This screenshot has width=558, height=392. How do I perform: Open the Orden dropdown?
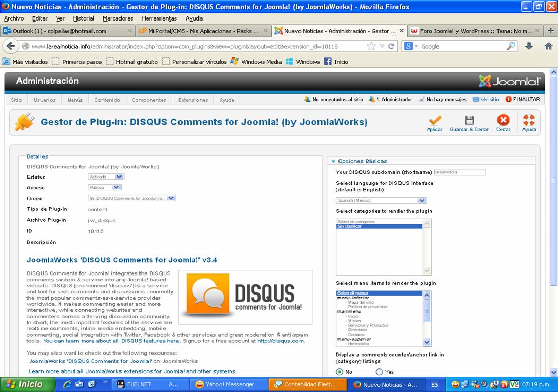point(132,198)
